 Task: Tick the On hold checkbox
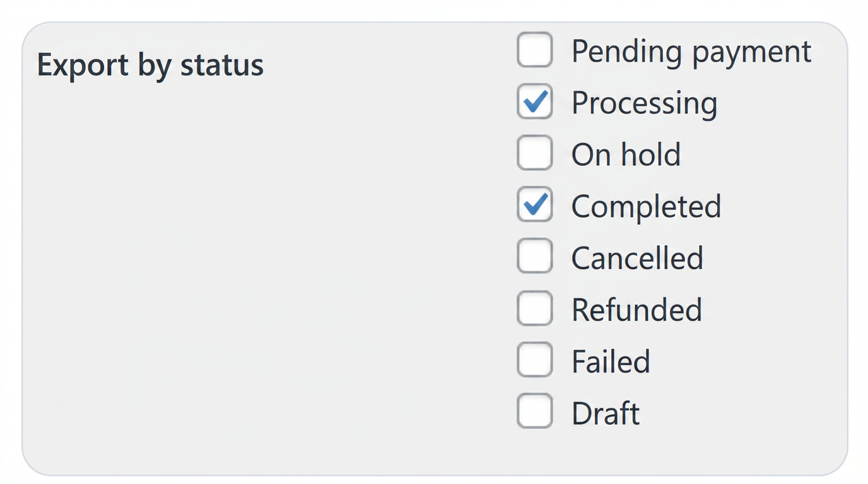coord(535,153)
